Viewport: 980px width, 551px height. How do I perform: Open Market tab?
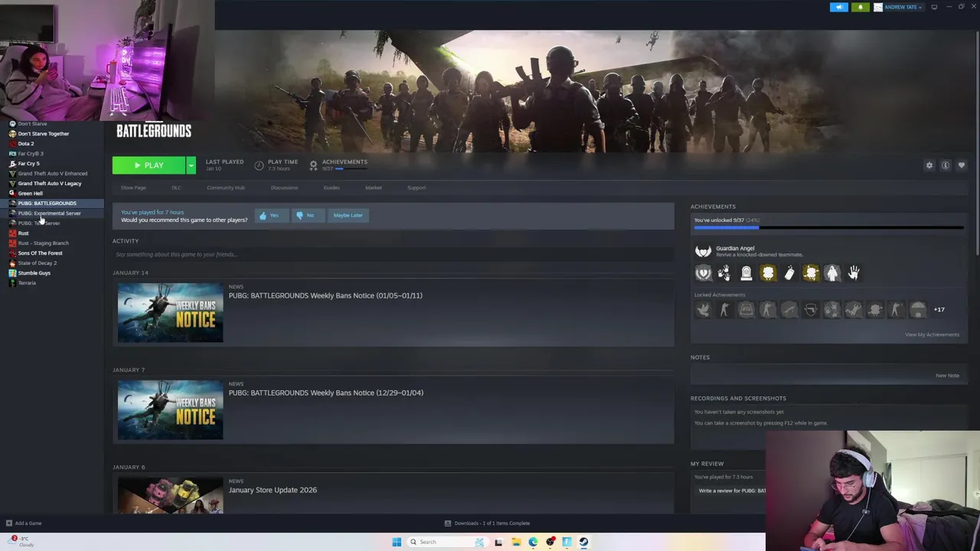pos(374,187)
